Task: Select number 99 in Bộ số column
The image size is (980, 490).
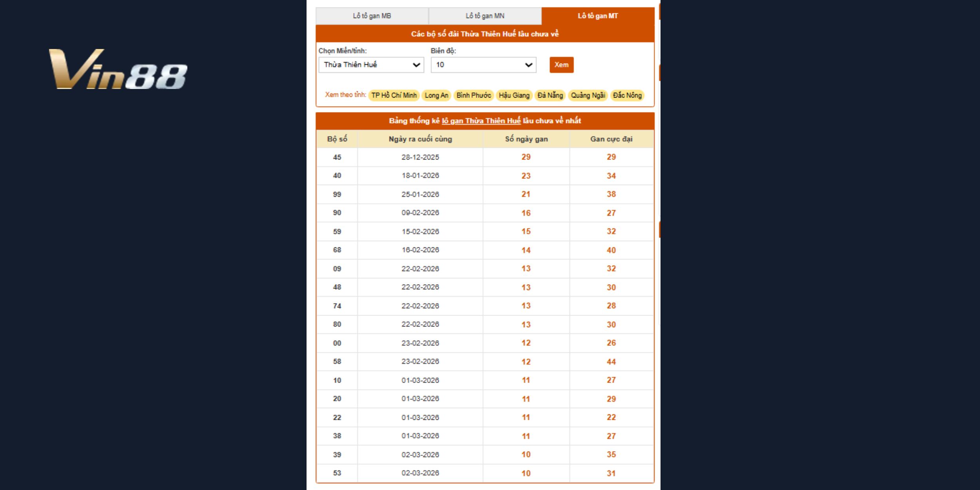Action: tap(337, 194)
